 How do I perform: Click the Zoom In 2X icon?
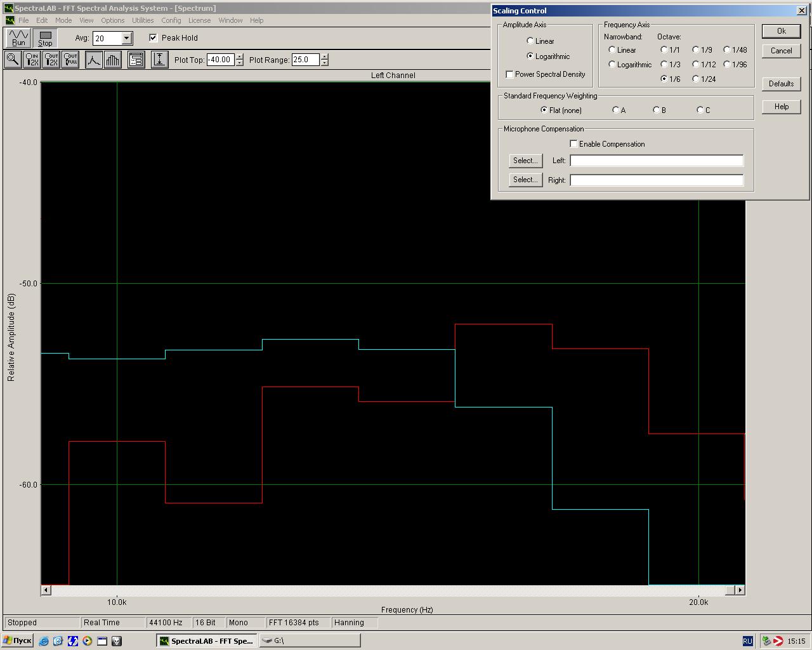tap(32, 60)
